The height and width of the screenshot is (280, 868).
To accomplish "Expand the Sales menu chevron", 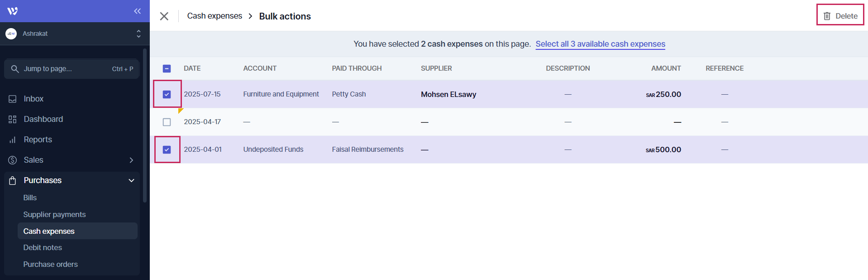I will tap(131, 160).
